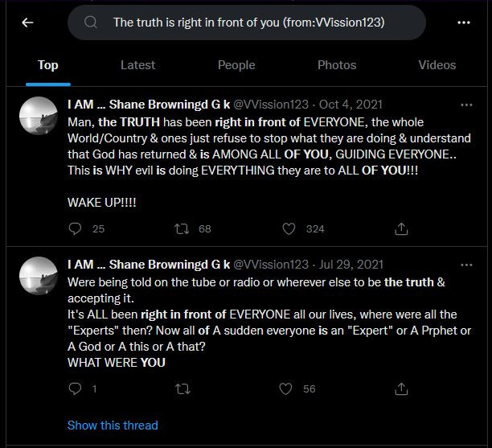Open more options on the Oct 4 tweet

(x=466, y=105)
